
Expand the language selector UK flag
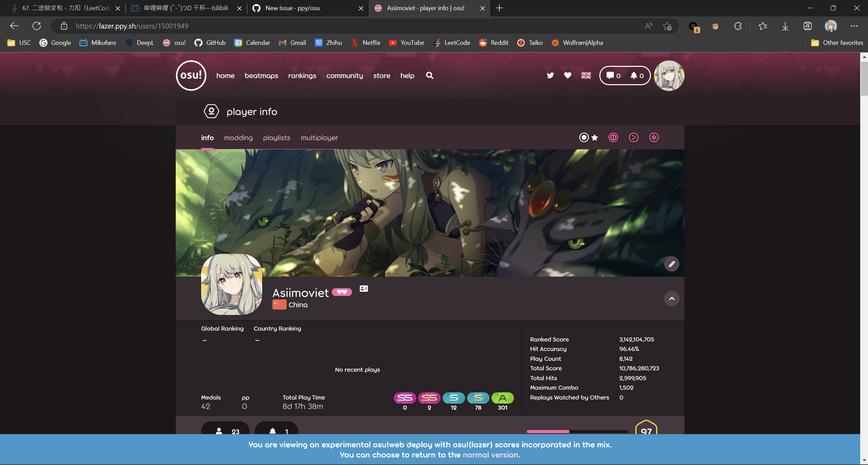pyautogui.click(x=586, y=75)
